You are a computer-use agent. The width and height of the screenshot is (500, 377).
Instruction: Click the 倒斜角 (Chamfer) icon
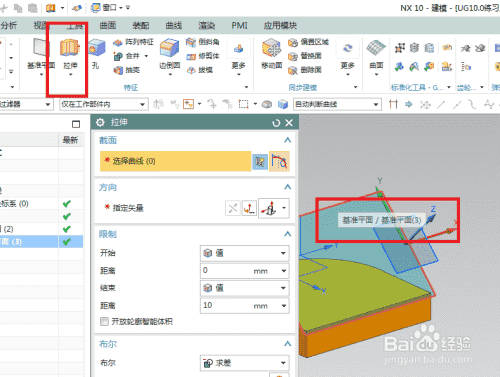point(191,42)
